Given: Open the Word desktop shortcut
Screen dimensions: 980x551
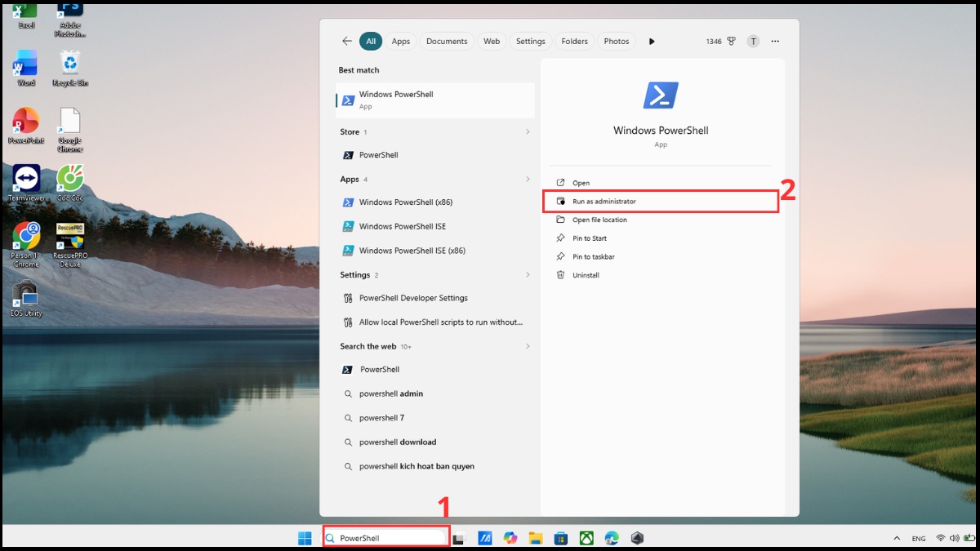Looking at the screenshot, I should (x=26, y=69).
